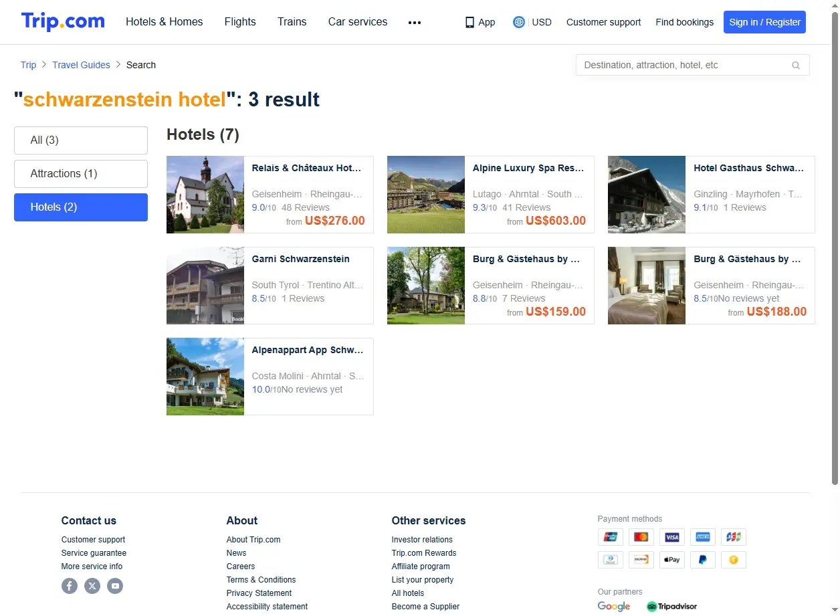Open Flights menu
This screenshot has width=840, height=616.
[x=240, y=22]
